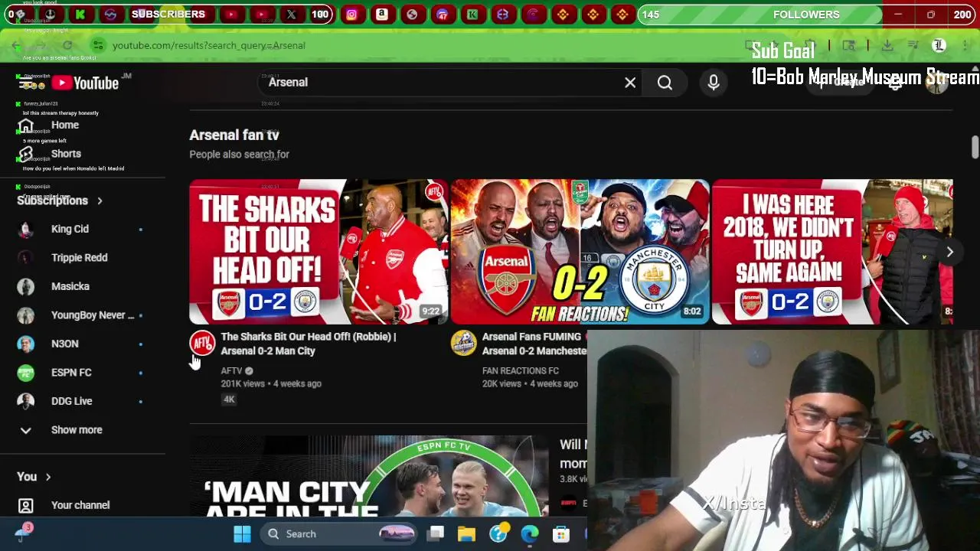This screenshot has width=980, height=551.
Task: Play the Fan Reactions 0-2 thumbnail
Action: [x=580, y=252]
